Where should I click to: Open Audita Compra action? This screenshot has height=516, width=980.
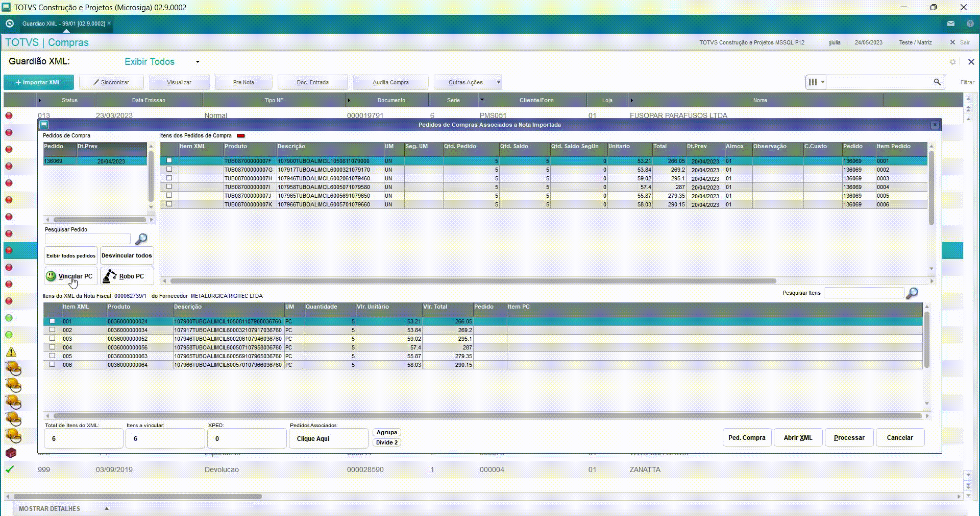pos(390,82)
